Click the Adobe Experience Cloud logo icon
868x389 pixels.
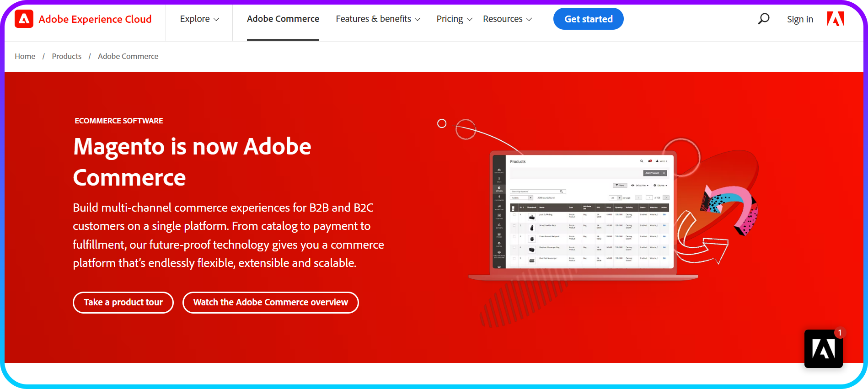tap(24, 19)
